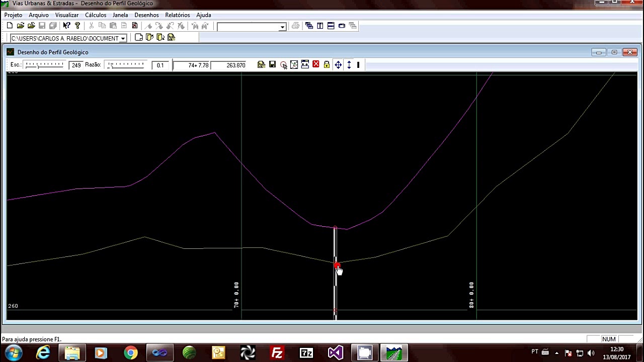The image size is (644, 362).
Task: Click the elevation label 260
Action: pos(13,306)
